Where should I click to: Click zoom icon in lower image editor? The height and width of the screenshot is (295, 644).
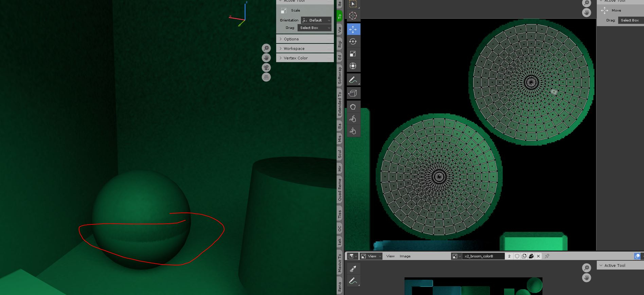[587, 268]
